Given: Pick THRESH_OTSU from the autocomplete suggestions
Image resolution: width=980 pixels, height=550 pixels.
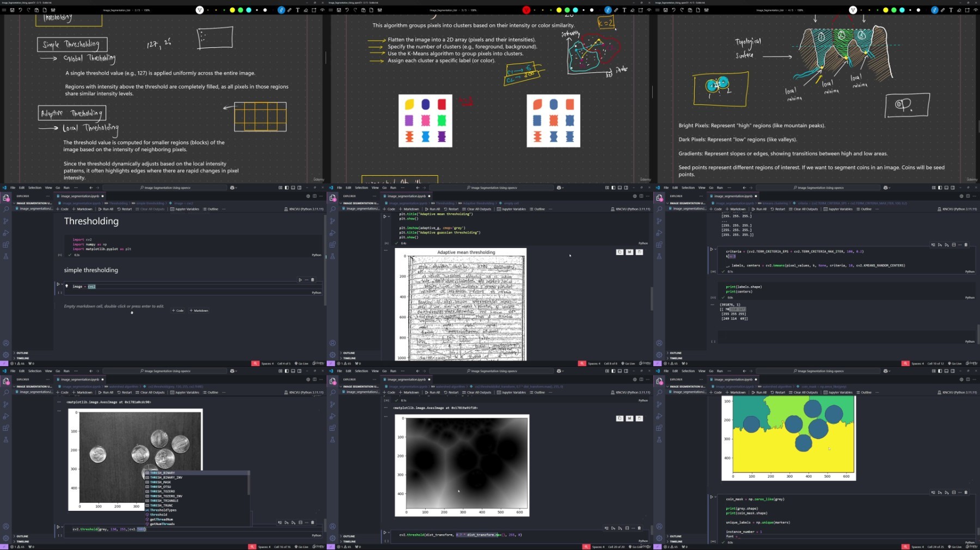Looking at the screenshot, I should click(x=161, y=487).
